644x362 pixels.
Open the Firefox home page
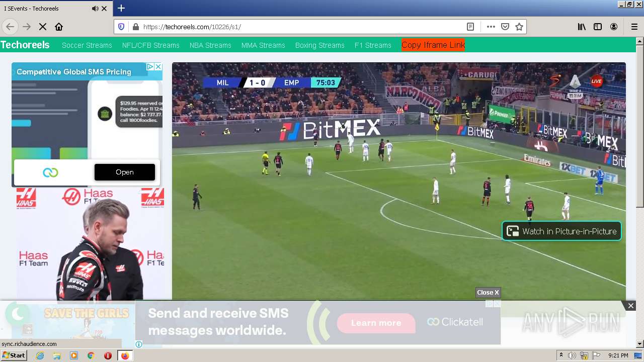coord(59,27)
